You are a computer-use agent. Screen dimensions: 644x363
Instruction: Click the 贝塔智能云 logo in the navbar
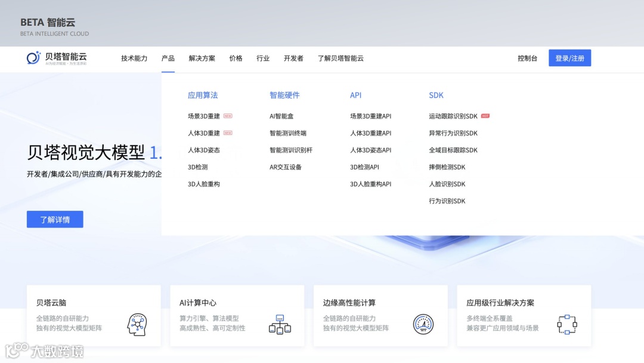[57, 58]
